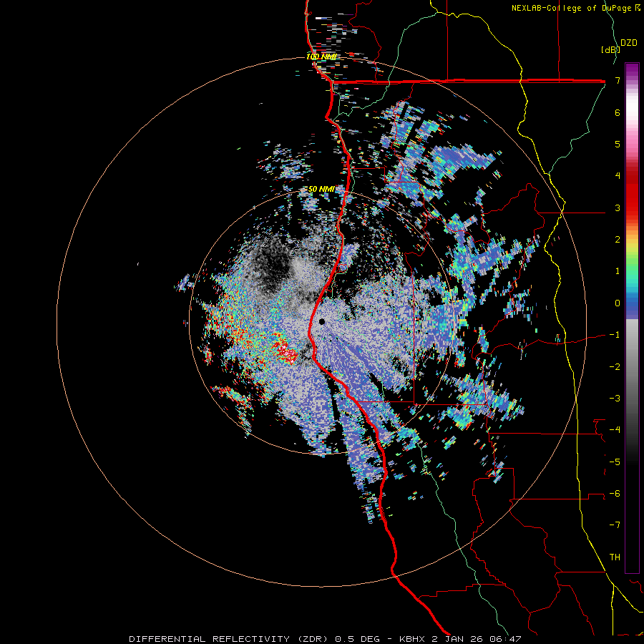Click the DZD product label
Image resolution: width=644 pixels, height=644 pixels.
(629, 43)
